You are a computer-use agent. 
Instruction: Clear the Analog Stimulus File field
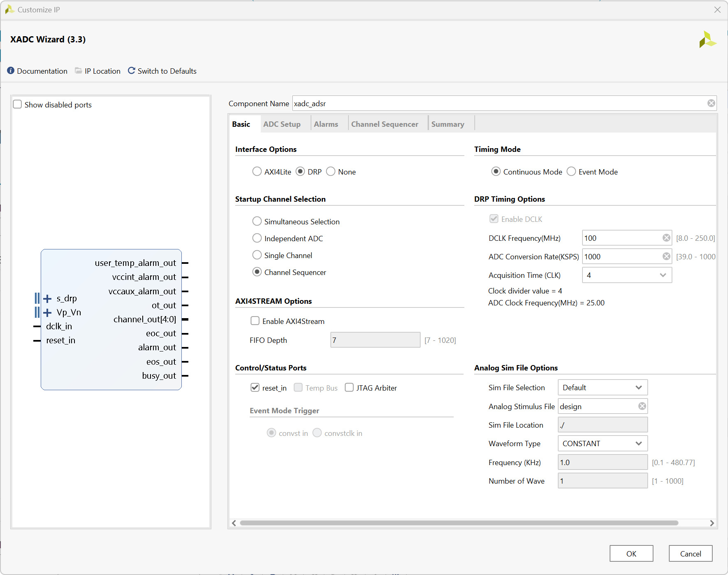click(x=642, y=406)
